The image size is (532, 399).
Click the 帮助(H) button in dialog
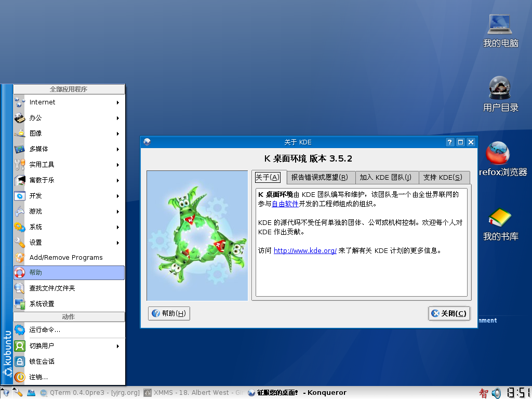point(169,313)
